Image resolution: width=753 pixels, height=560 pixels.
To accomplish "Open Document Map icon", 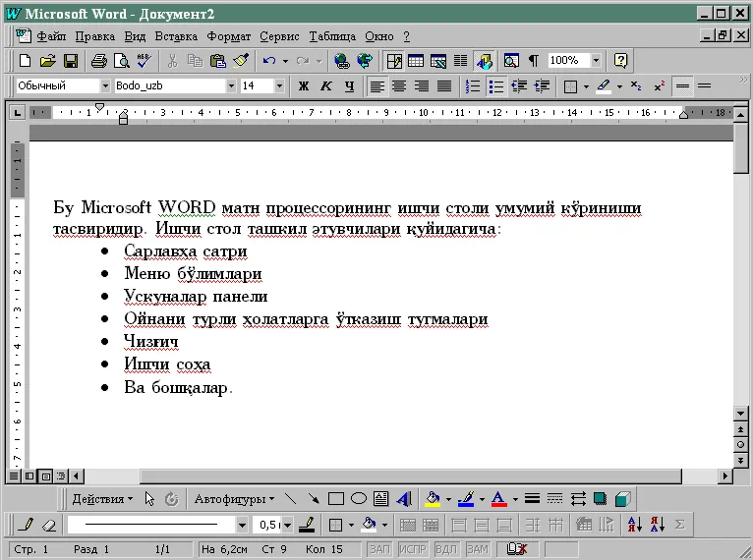I will (511, 61).
